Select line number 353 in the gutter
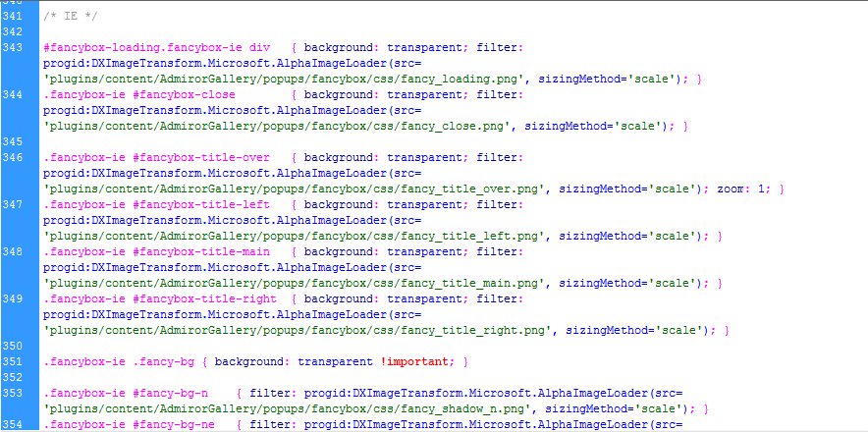The image size is (868, 432). pyautogui.click(x=12, y=394)
